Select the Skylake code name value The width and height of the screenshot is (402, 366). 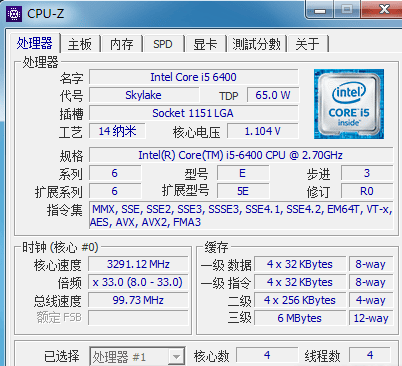pos(144,95)
